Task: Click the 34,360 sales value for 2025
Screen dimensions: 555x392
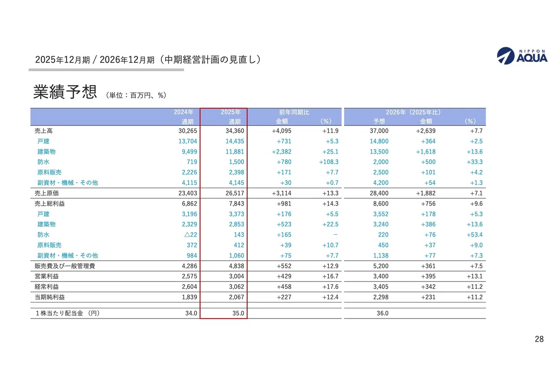Action: point(234,131)
